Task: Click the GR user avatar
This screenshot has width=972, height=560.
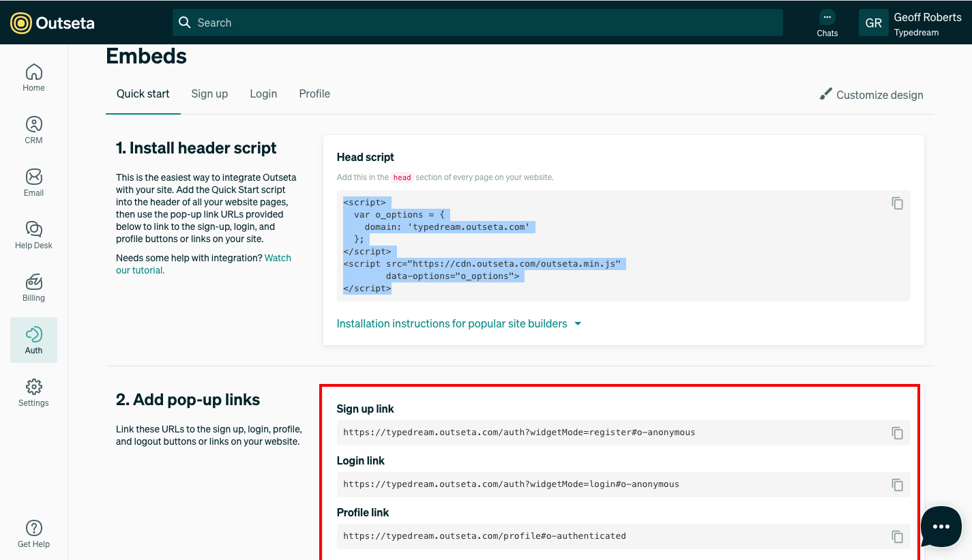Action: tap(873, 23)
